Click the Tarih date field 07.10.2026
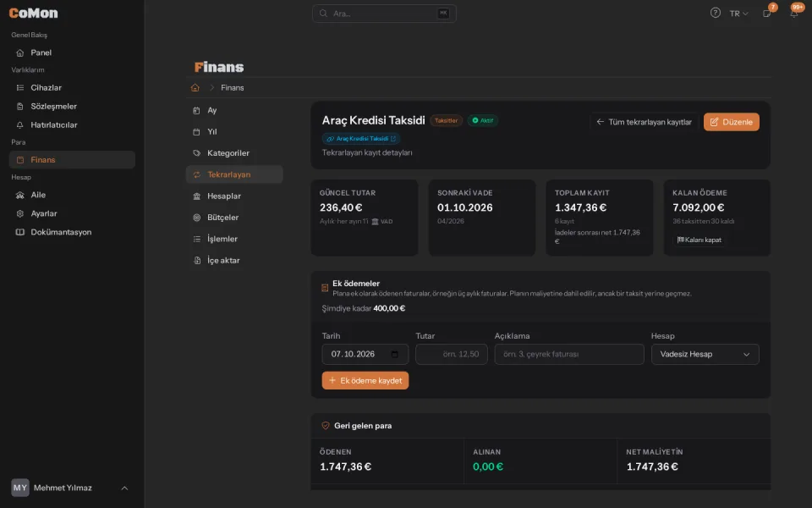This screenshot has height=508, width=812. (x=365, y=354)
